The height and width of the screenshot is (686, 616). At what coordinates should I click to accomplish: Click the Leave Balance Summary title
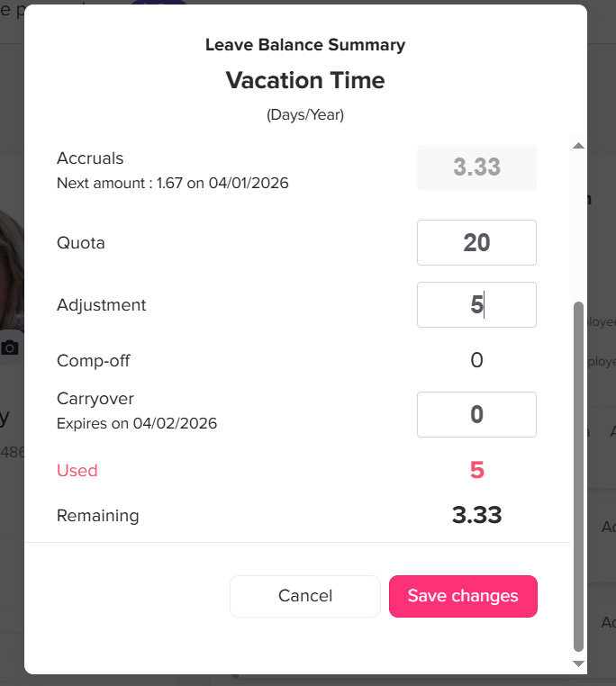point(305,45)
